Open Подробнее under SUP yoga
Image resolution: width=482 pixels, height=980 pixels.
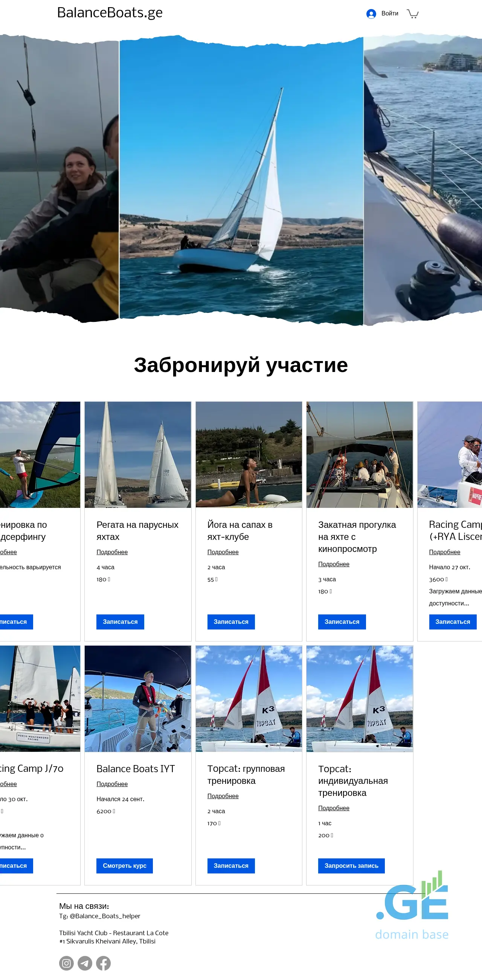[223, 552]
